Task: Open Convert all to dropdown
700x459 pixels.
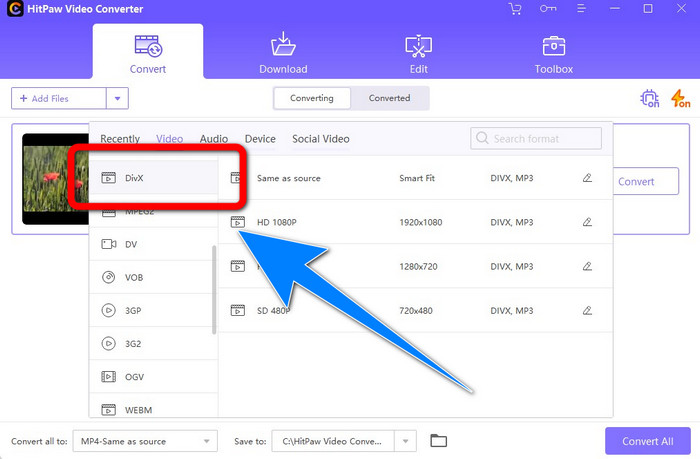Action: coord(145,441)
